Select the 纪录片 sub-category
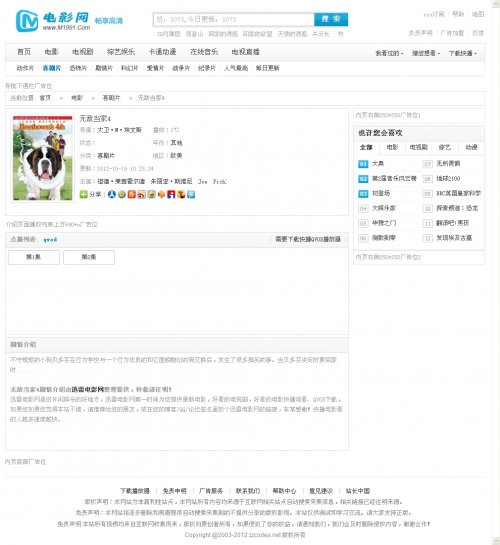Image resolution: width=500 pixels, height=545 pixels. [x=207, y=68]
